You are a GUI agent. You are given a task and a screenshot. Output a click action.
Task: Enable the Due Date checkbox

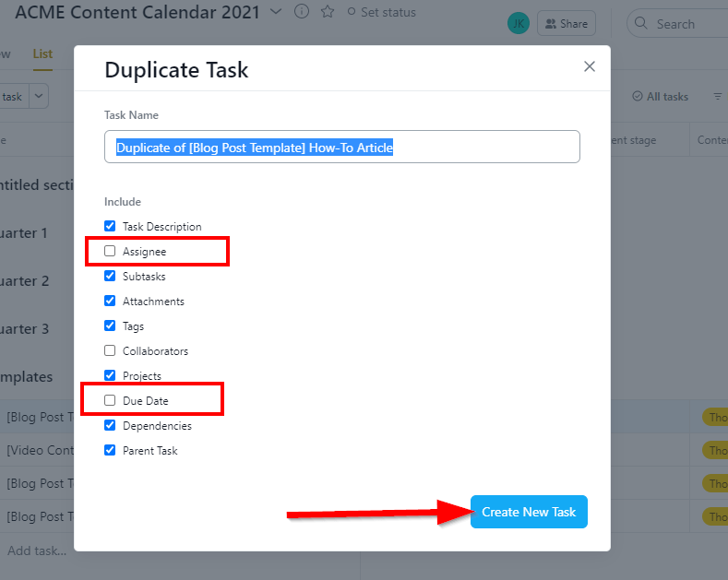coord(110,400)
